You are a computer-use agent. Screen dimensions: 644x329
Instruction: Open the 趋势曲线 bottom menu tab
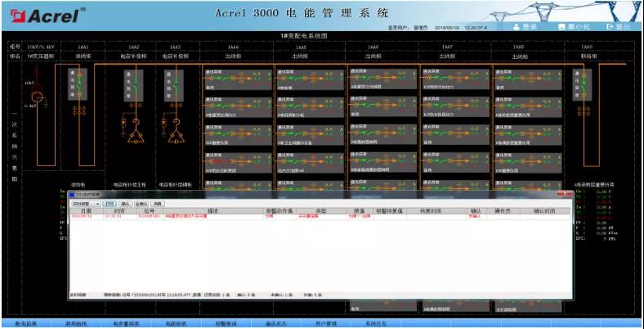pos(76,323)
